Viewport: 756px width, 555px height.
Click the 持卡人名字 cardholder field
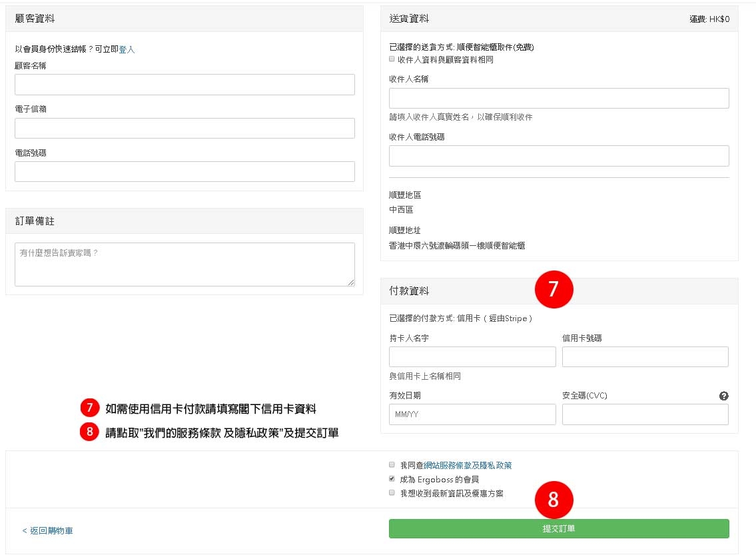pos(472,357)
